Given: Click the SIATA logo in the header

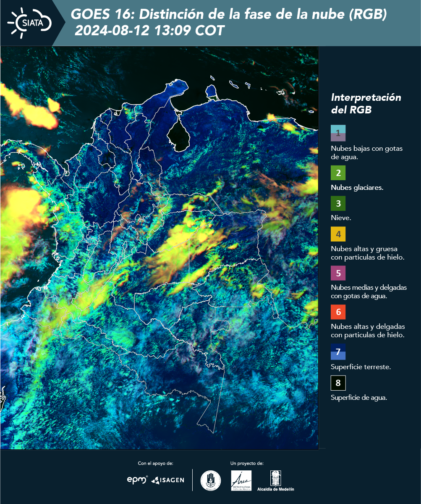Looking at the screenshot, I should pyautogui.click(x=30, y=22).
